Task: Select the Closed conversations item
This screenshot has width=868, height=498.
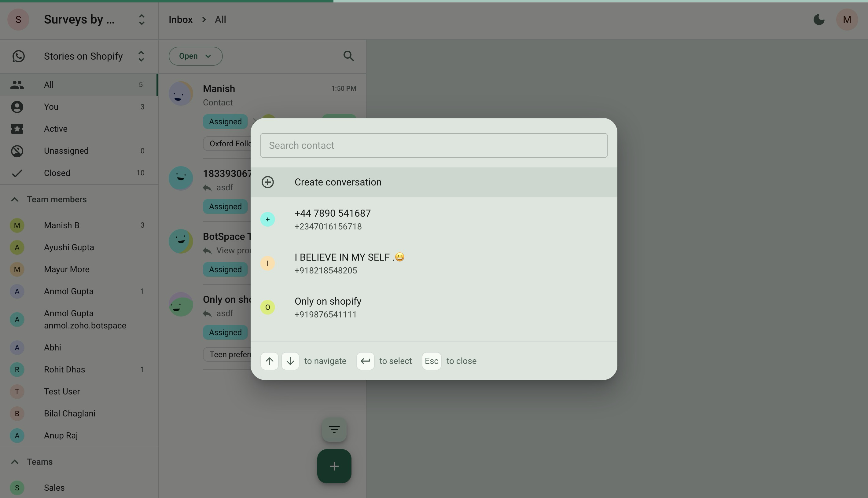Action: 57,173
